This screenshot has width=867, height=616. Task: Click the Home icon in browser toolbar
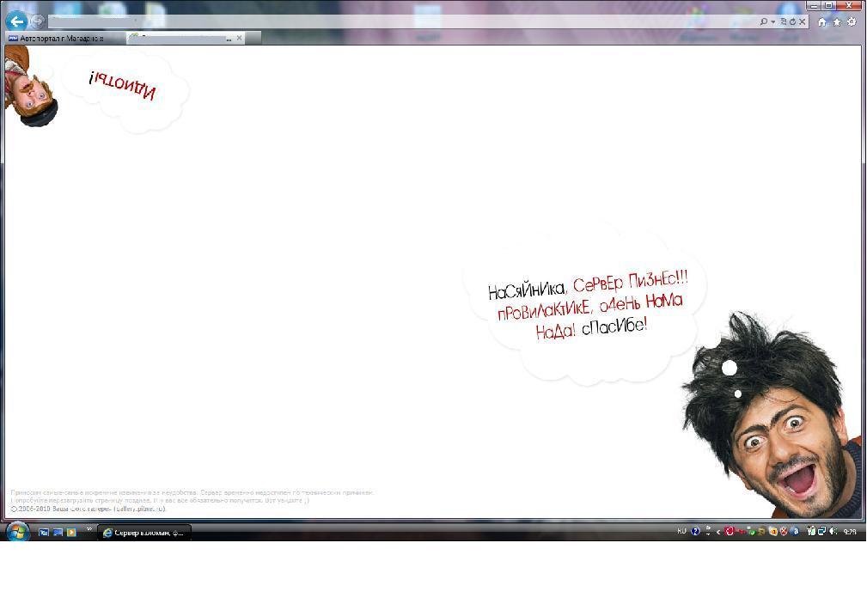click(x=822, y=21)
